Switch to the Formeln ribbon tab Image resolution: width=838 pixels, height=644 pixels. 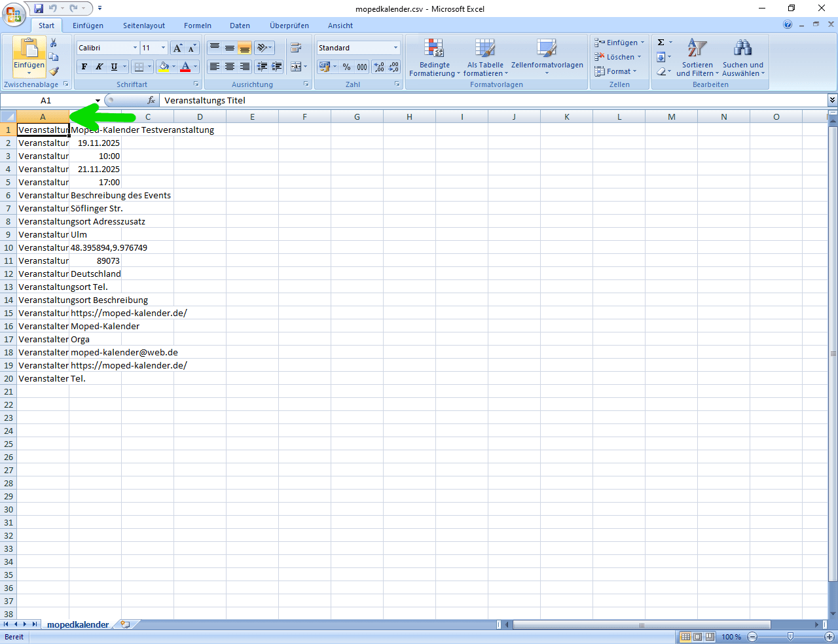tap(197, 26)
